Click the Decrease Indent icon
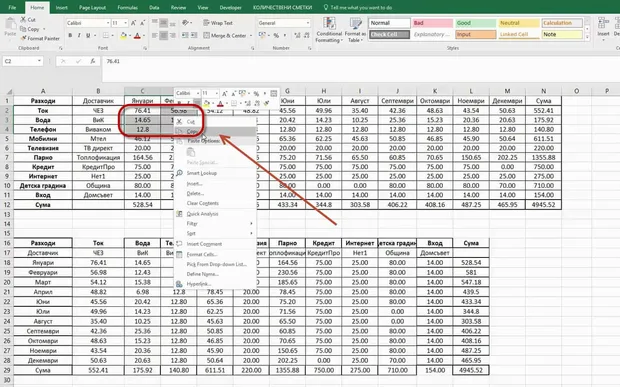 [x=185, y=36]
